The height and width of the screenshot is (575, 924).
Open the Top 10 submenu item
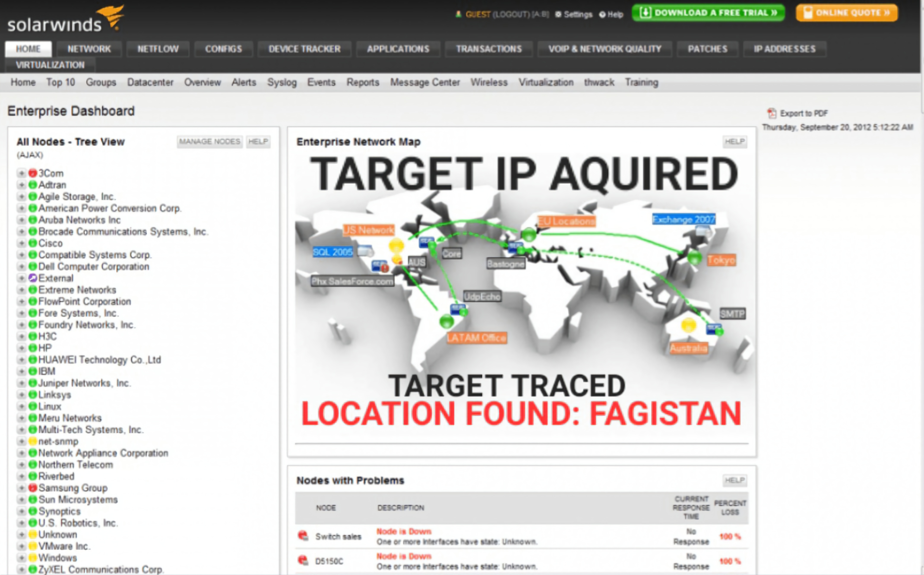click(60, 82)
